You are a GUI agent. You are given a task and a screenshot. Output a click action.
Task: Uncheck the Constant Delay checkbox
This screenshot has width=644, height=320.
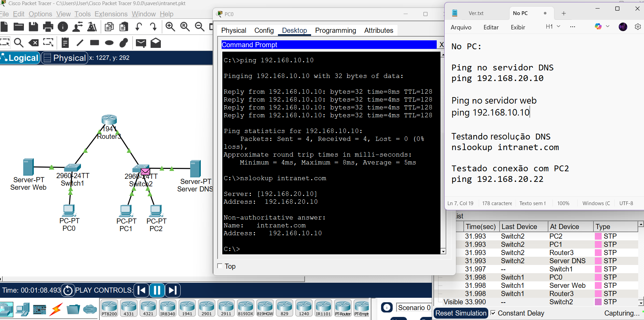point(493,313)
